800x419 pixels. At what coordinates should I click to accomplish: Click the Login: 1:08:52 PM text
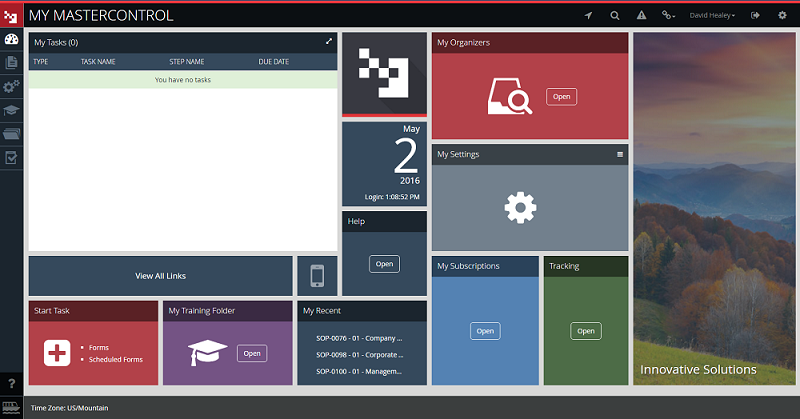pos(392,197)
